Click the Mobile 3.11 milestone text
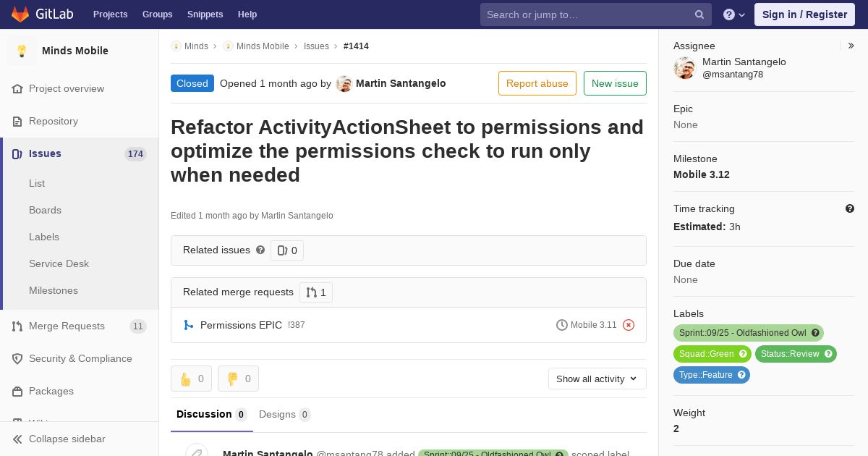 point(594,325)
